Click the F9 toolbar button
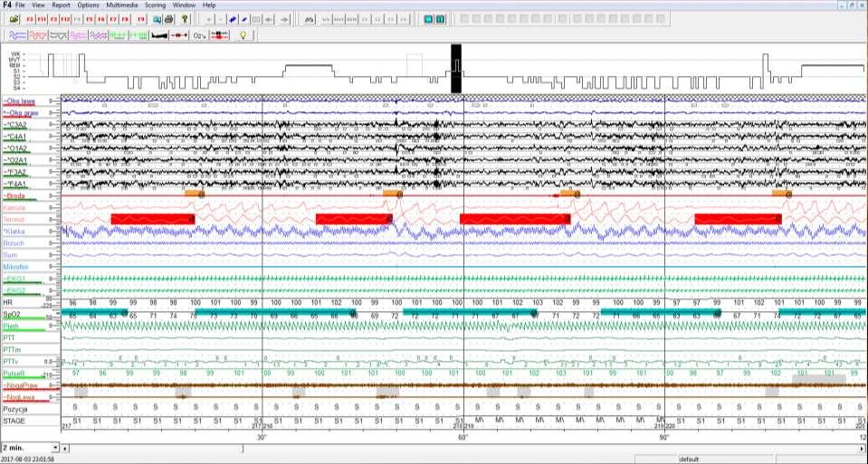 pyautogui.click(x=141, y=19)
